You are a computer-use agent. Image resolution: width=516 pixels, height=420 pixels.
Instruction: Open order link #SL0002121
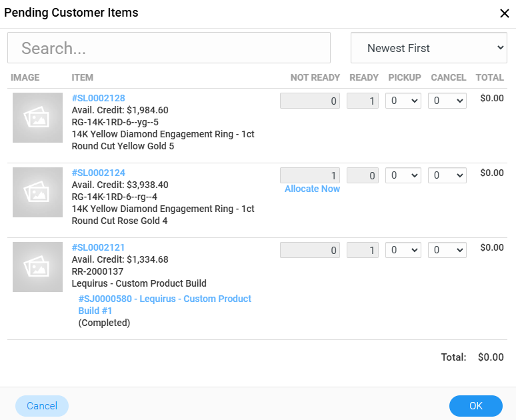click(x=98, y=247)
